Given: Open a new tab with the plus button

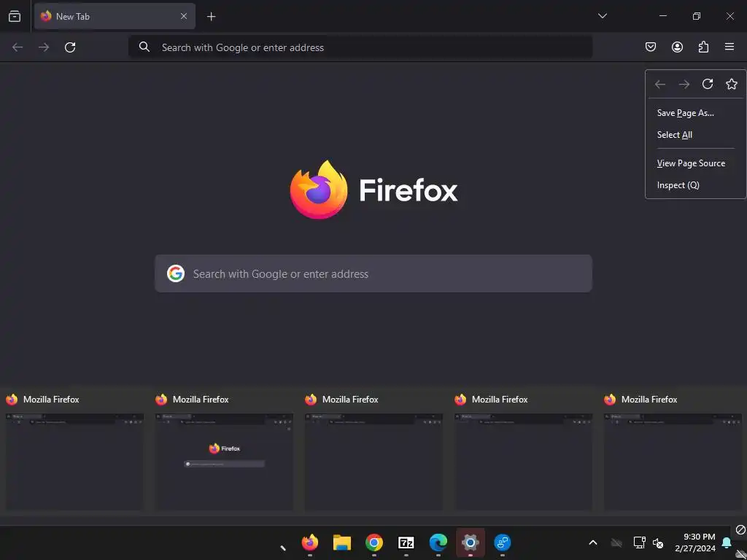Looking at the screenshot, I should coord(211,17).
